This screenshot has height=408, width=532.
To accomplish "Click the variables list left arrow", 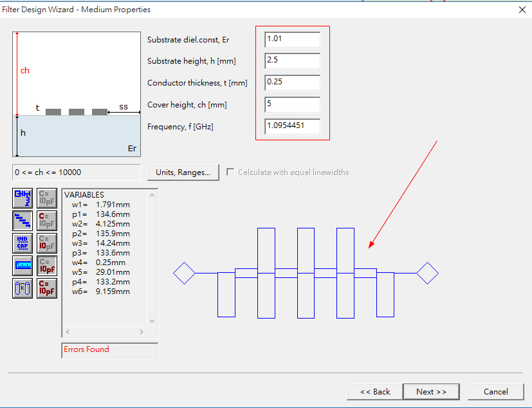I will point(68,331).
